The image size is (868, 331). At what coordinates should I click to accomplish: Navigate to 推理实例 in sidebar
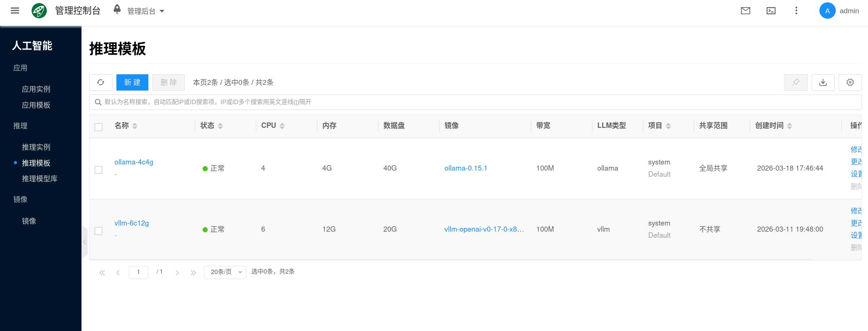tap(36, 147)
